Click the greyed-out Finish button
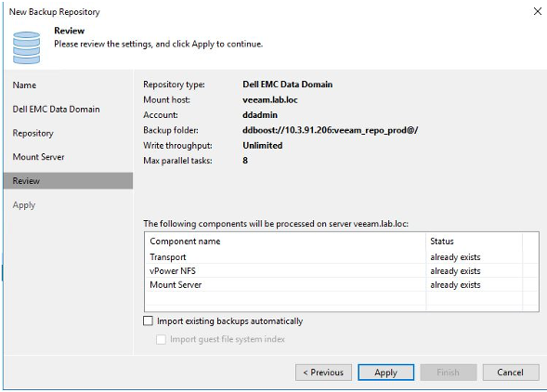 click(x=449, y=372)
